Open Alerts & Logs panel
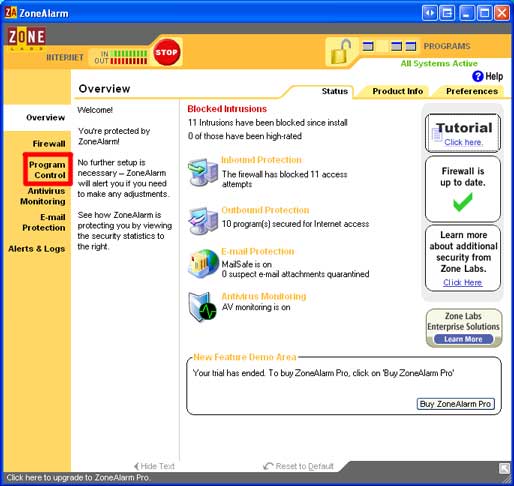The height and width of the screenshot is (486, 514). point(36,249)
